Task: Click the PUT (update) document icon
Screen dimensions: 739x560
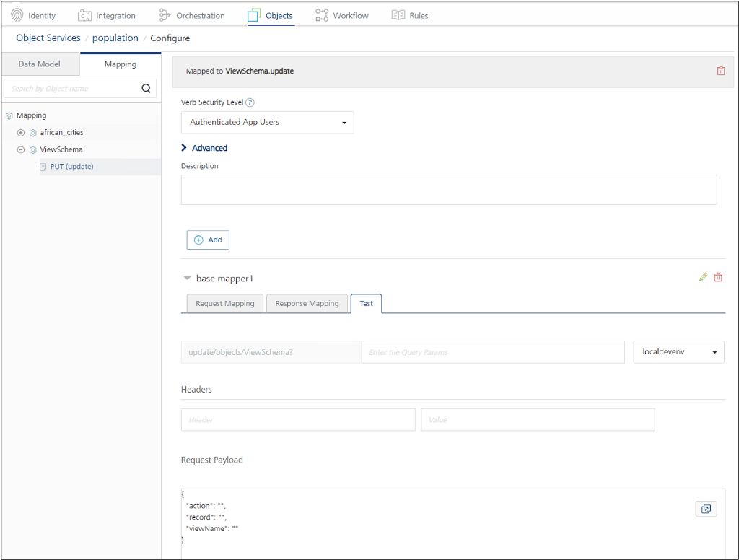Action: pyautogui.click(x=43, y=167)
